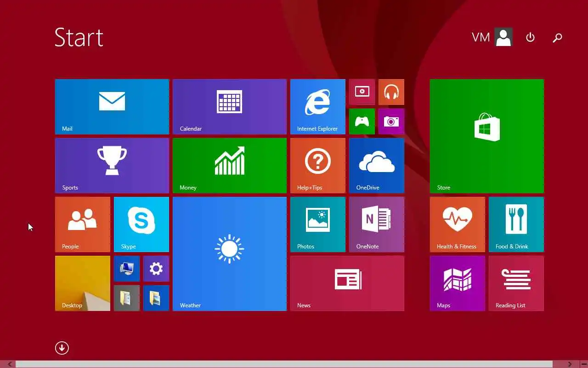Click the zoom-out minus button
Viewport: 588px width, 368px height.
(583, 364)
